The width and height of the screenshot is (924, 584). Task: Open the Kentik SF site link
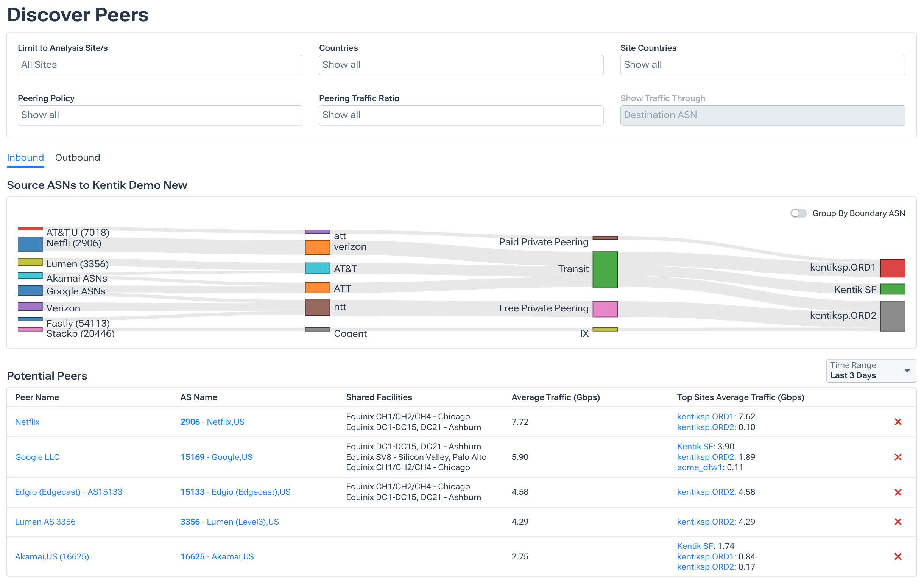(x=695, y=446)
